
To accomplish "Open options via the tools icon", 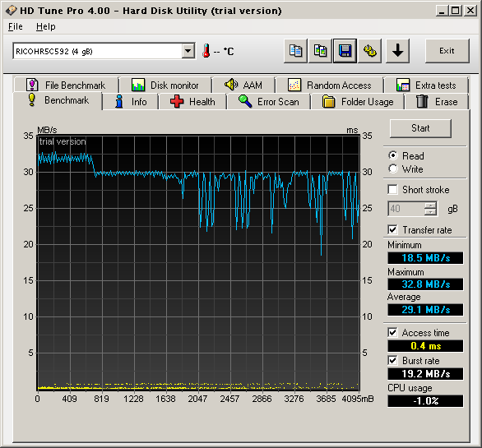I will click(x=370, y=51).
